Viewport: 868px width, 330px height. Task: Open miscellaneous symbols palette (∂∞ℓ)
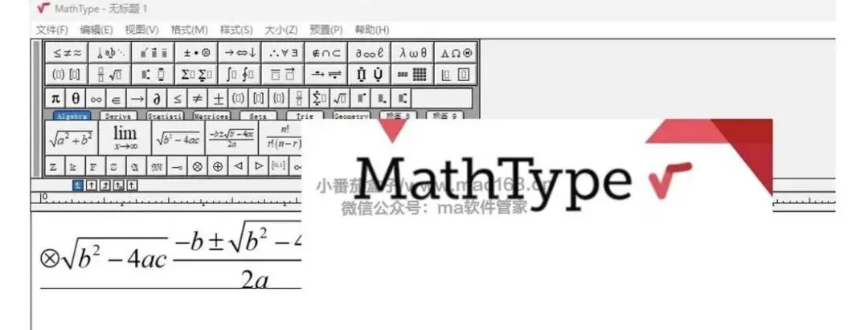pos(369,53)
